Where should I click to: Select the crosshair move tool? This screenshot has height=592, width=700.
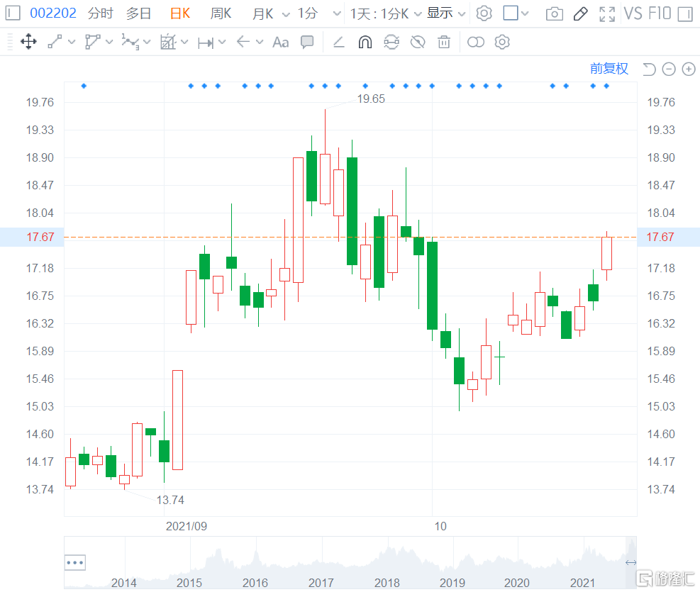coord(28,43)
